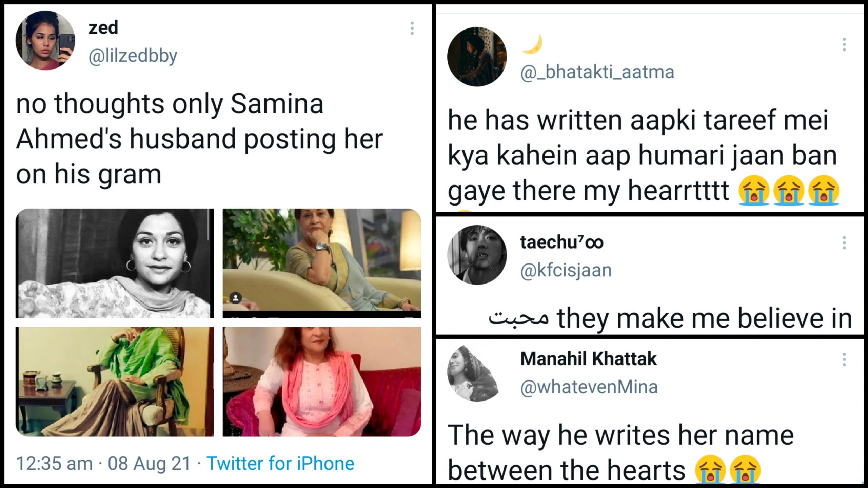Open taechu's profile avatar
Image resolution: width=868 pixels, height=488 pixels.
pyautogui.click(x=477, y=255)
